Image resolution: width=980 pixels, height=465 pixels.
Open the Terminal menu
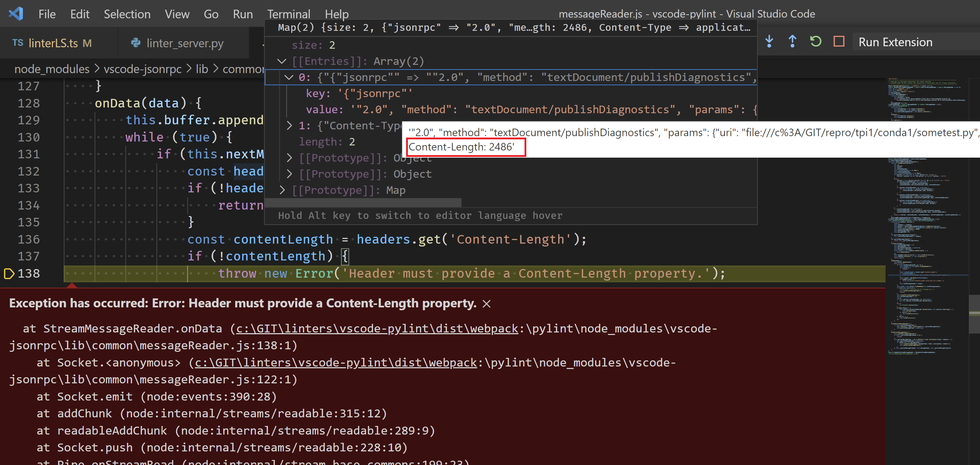click(x=289, y=14)
